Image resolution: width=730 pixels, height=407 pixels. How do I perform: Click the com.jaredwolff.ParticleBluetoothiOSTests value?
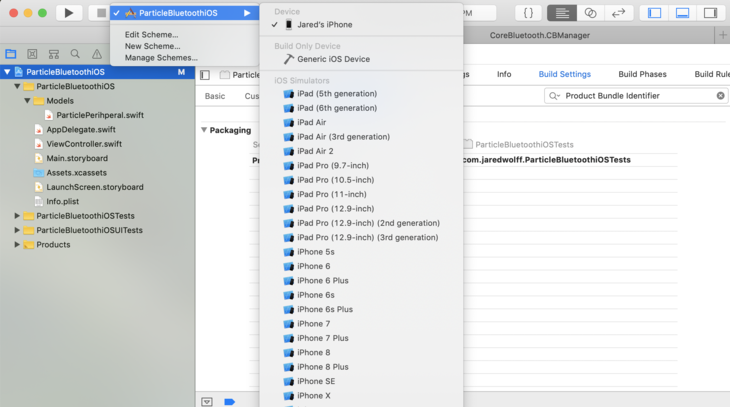(547, 160)
